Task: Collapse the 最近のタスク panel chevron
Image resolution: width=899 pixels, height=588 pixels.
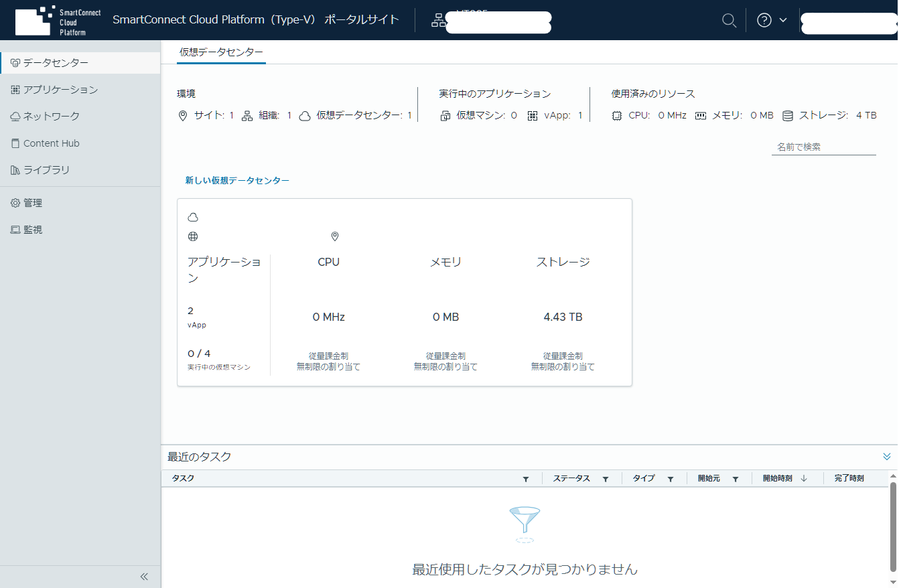Action: tap(887, 457)
